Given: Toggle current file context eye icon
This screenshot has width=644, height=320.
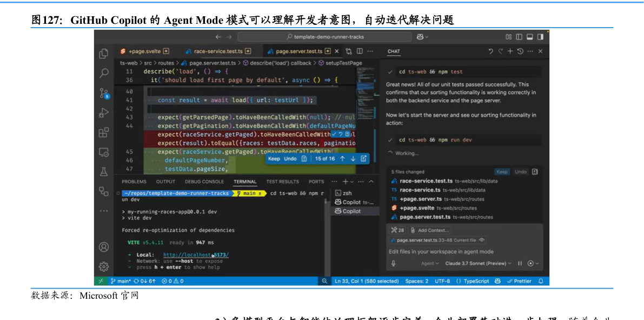Looking at the screenshot, I should click(482, 240).
